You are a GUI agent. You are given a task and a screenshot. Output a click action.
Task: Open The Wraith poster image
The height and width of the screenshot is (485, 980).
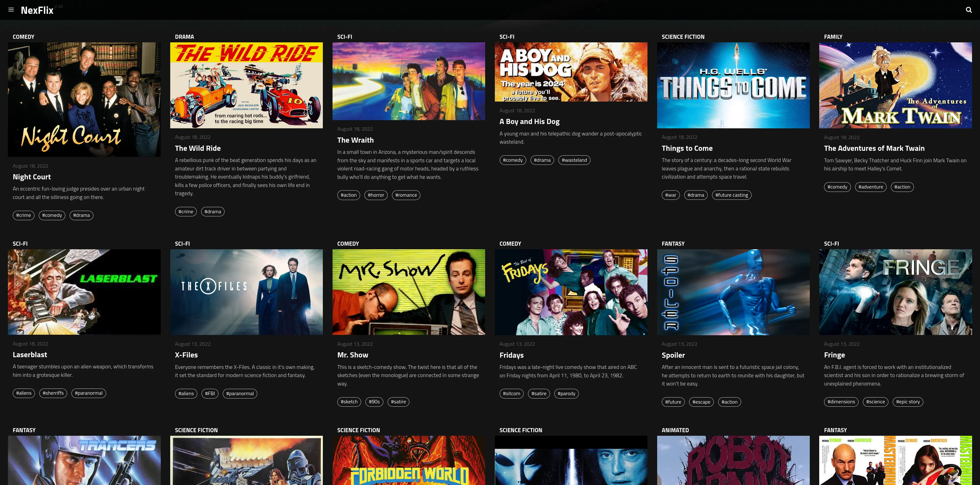(409, 81)
